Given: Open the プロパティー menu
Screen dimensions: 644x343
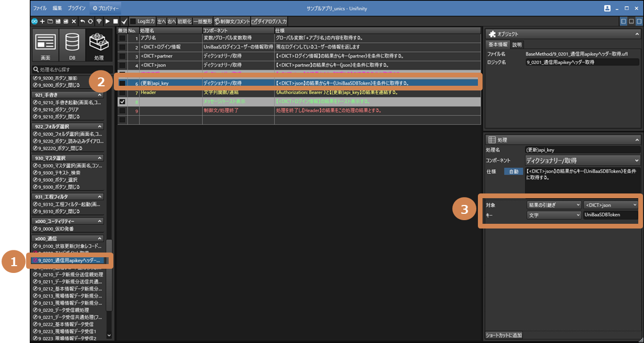Looking at the screenshot, I should pos(105,8).
